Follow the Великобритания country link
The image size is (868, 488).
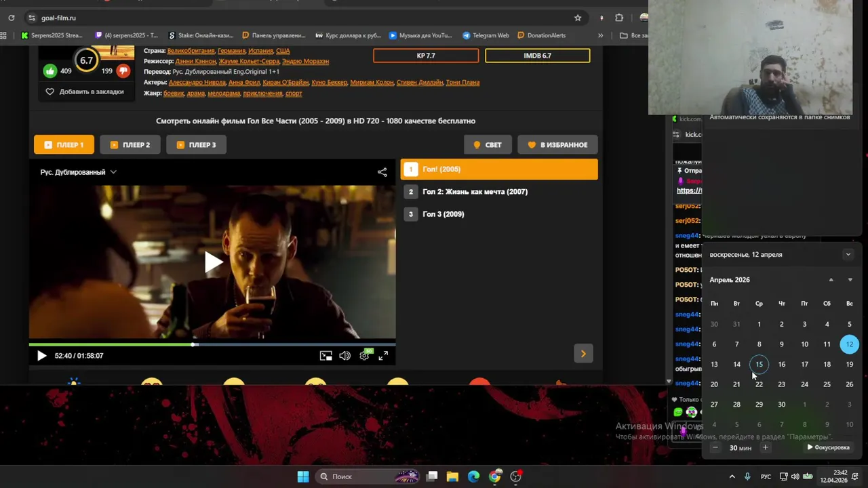point(191,51)
